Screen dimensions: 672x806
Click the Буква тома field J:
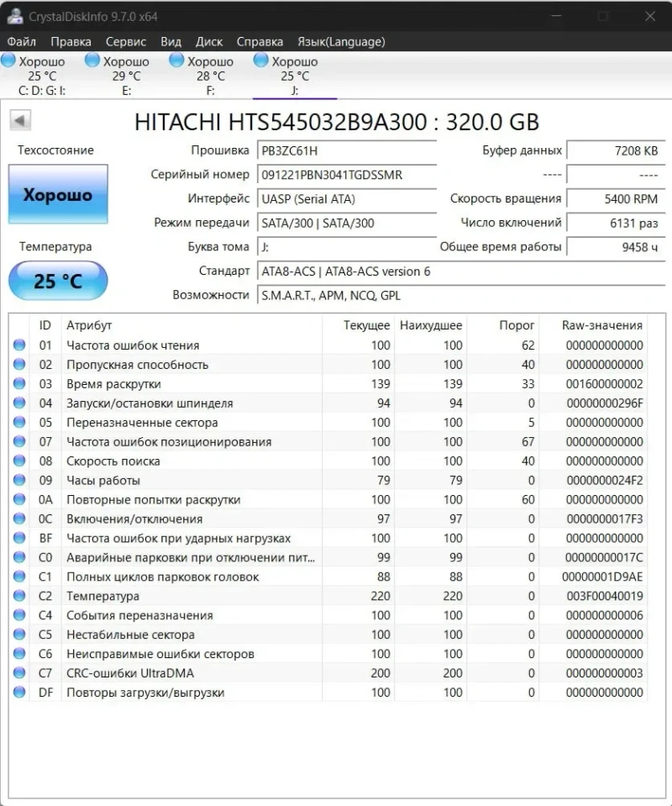[347, 247]
